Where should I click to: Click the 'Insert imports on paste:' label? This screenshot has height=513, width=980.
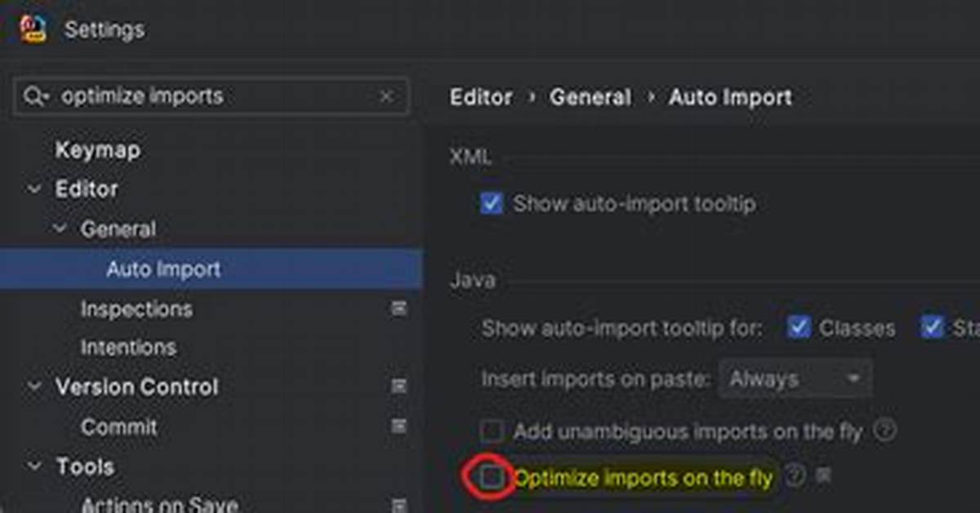pos(596,379)
